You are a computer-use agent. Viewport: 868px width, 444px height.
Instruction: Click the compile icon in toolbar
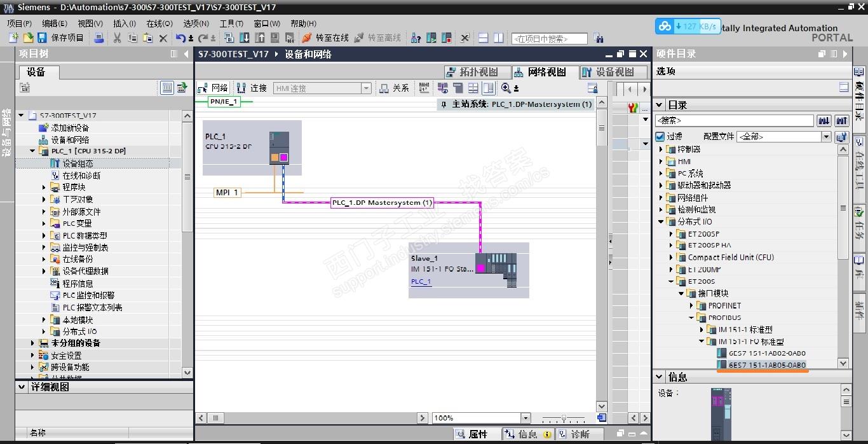(x=229, y=38)
